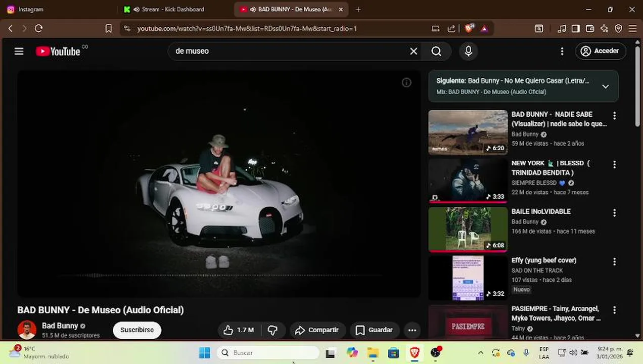Click the taskbar Buscar search box
Screen dimensions: 643x364
point(268,353)
